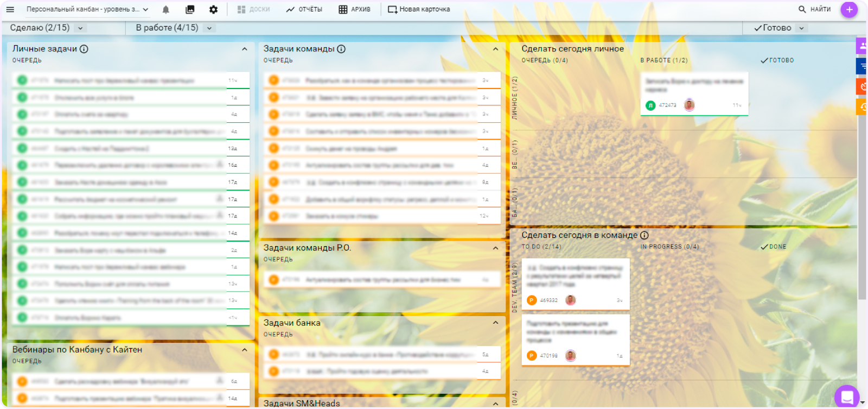Open the blue filter side panel tab
868x409 pixels.
pos(862,66)
